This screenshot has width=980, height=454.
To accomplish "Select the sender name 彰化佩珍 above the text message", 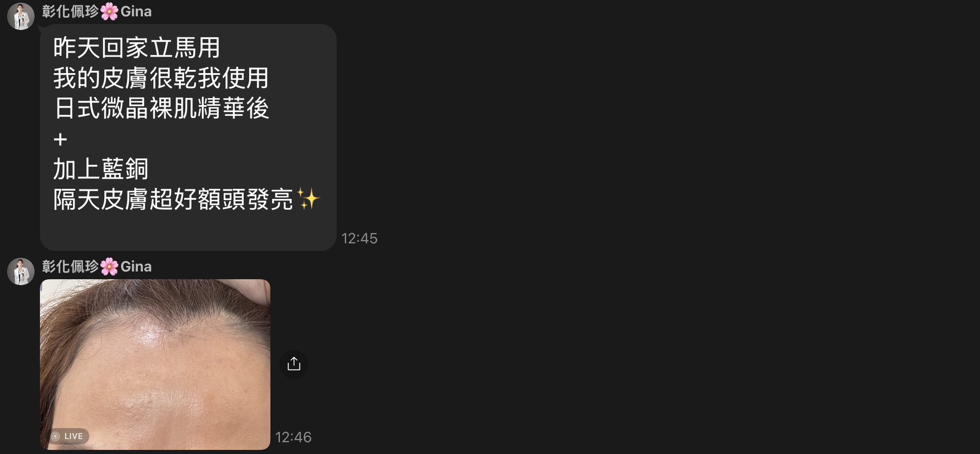I will 70,11.
